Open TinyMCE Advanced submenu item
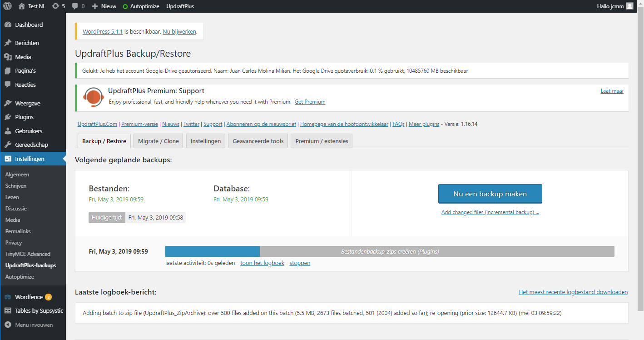The image size is (644, 340). coord(28,254)
